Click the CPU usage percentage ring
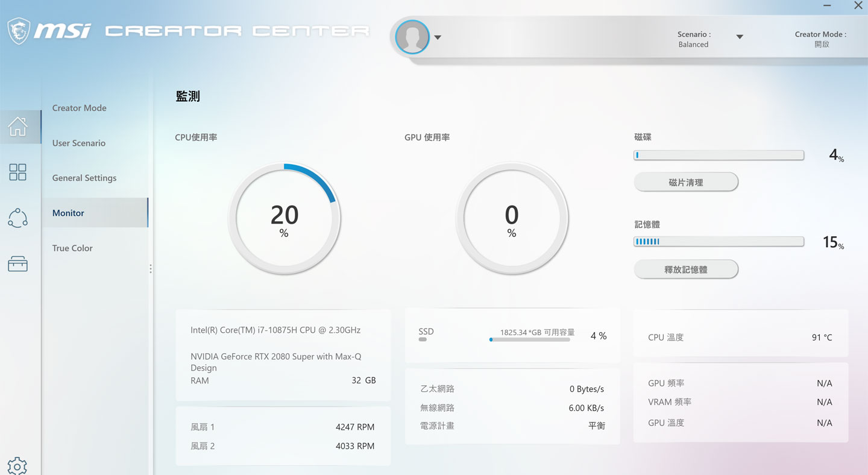The image size is (868, 475). (x=284, y=218)
